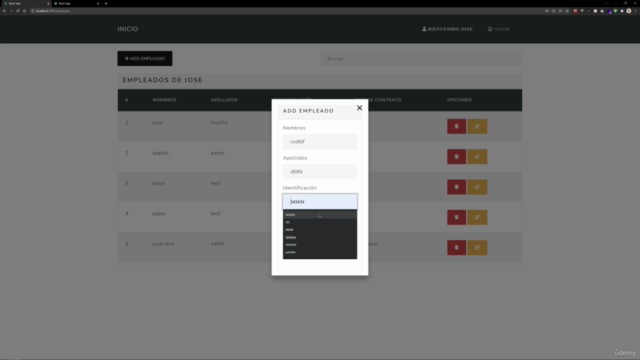640x360 pixels.
Task: Select the highlighted autofill suggestion
Action: tap(320, 215)
